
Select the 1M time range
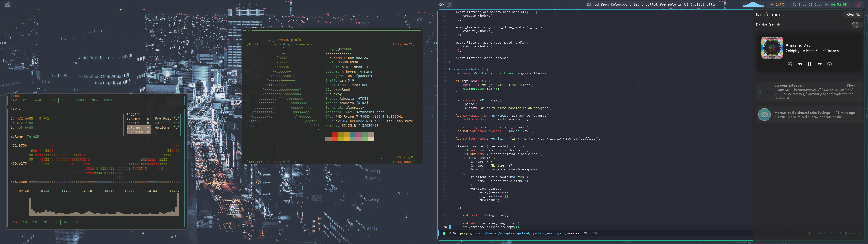click(35, 223)
